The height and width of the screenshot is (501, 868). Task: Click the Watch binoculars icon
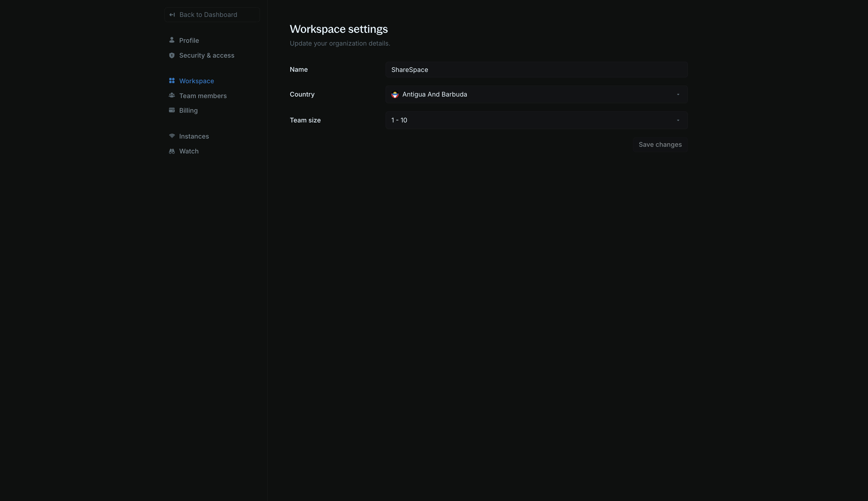pos(172,151)
